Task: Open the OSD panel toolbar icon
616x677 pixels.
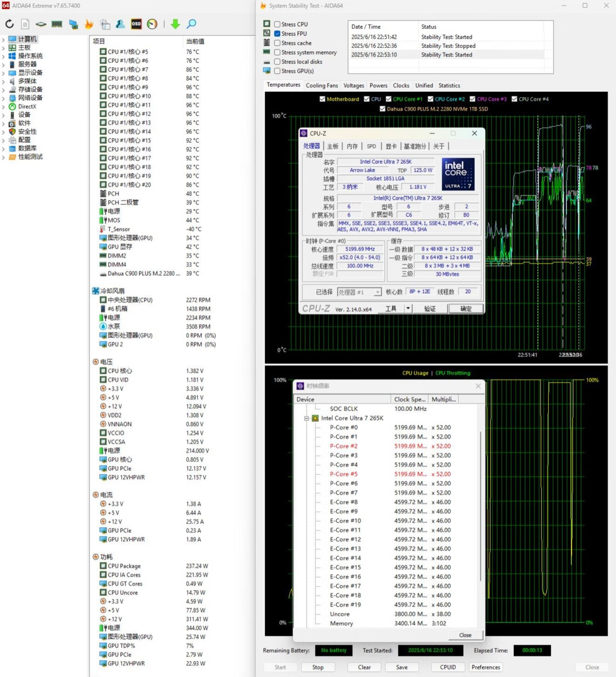Action: 136,24
